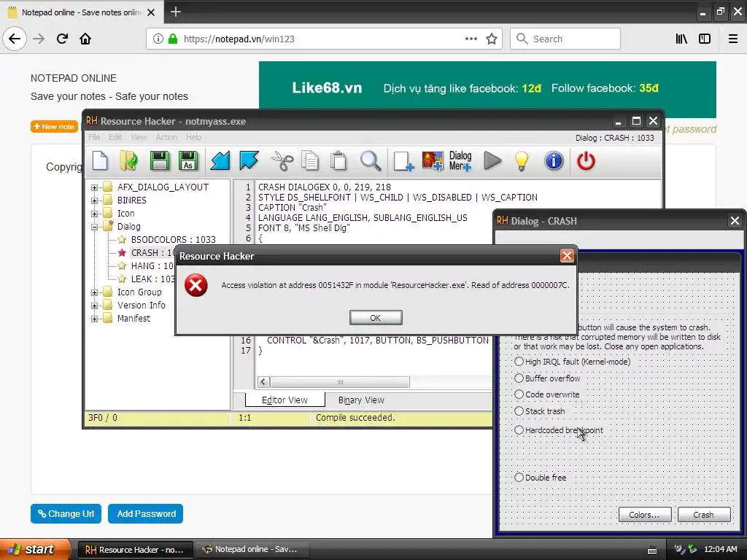The height and width of the screenshot is (560, 747).
Task: Expand the Icon Group tree node
Action: pos(94,293)
